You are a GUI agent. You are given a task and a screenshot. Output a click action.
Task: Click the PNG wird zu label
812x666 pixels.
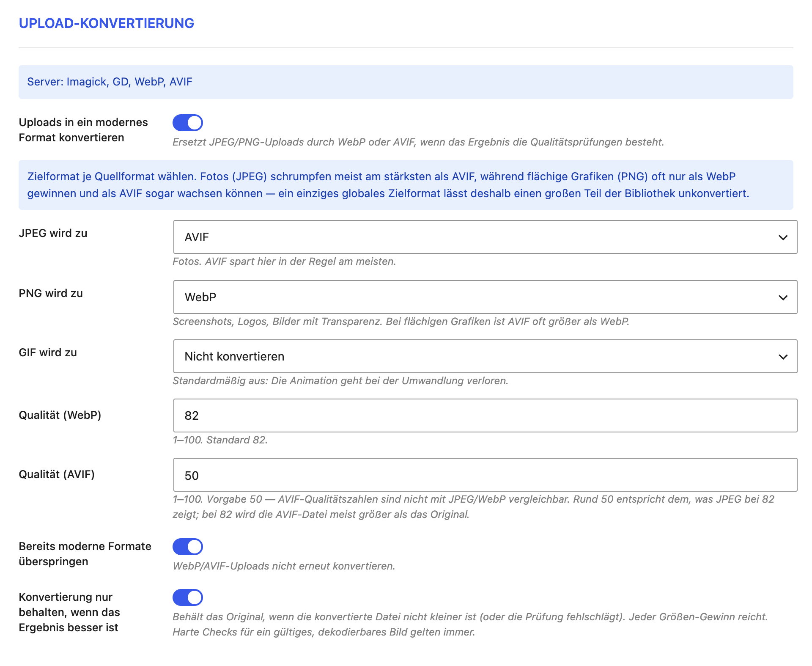point(51,293)
